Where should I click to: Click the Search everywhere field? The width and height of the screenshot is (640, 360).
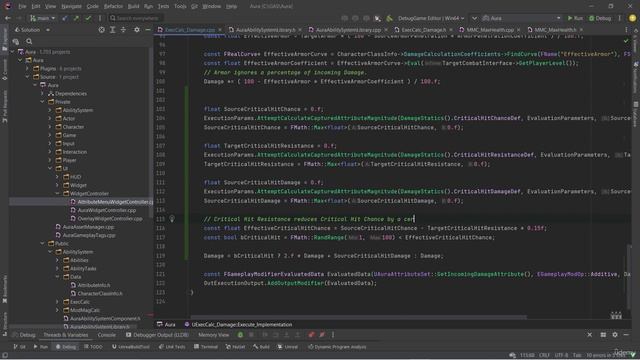click(x=136, y=18)
